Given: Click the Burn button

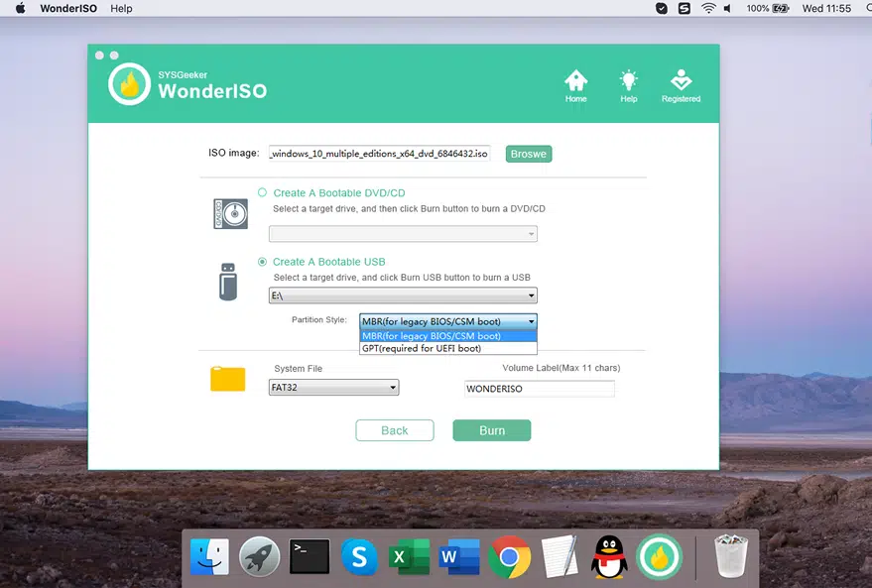Looking at the screenshot, I should (492, 430).
